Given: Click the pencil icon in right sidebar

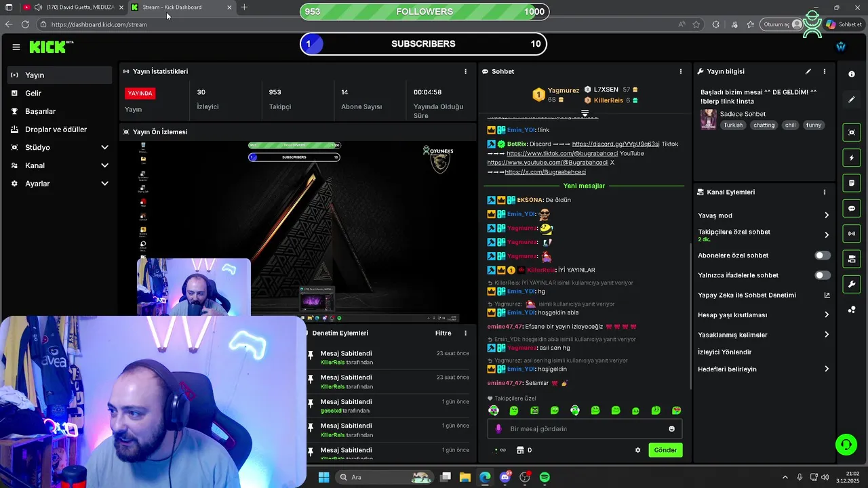Looking at the screenshot, I should [852, 100].
